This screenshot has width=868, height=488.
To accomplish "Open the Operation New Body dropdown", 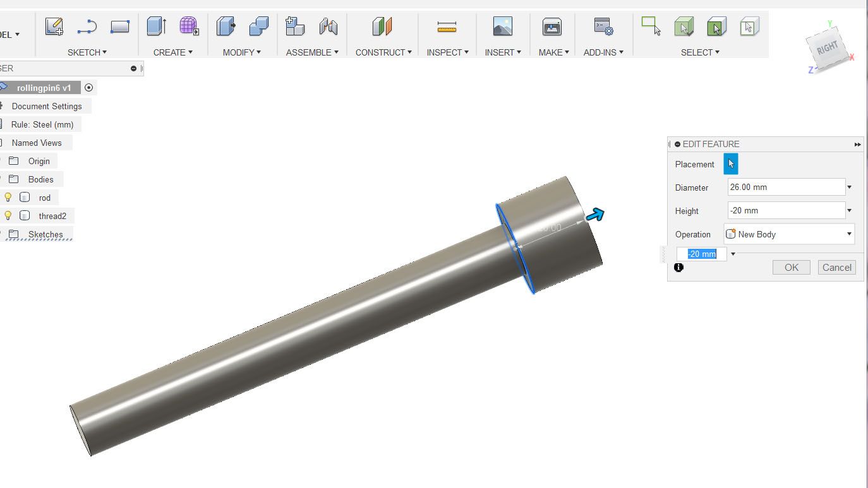I will tap(789, 234).
